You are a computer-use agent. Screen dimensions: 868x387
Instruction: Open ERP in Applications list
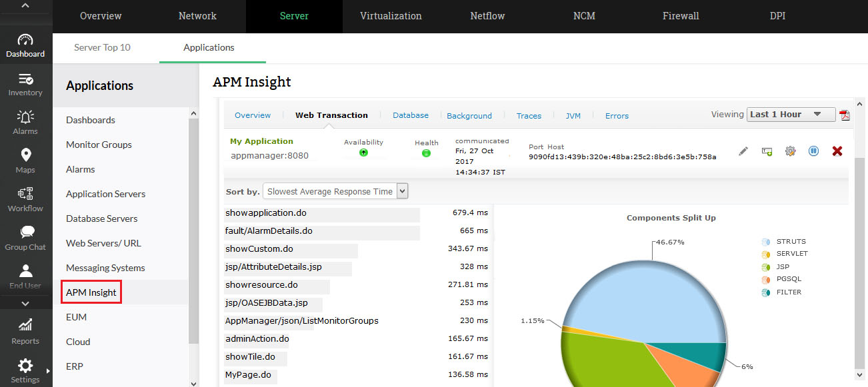click(x=75, y=366)
